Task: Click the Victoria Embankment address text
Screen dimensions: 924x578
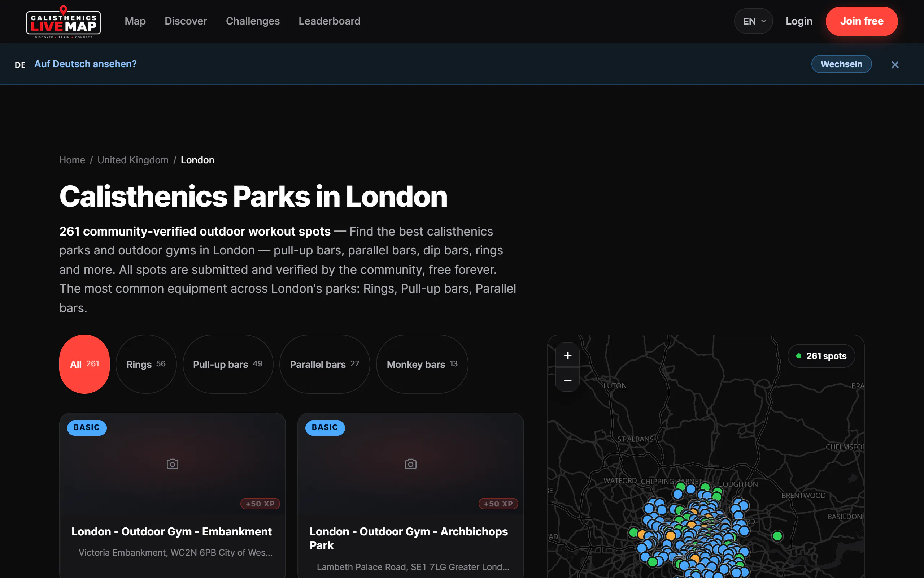Action: tap(176, 553)
